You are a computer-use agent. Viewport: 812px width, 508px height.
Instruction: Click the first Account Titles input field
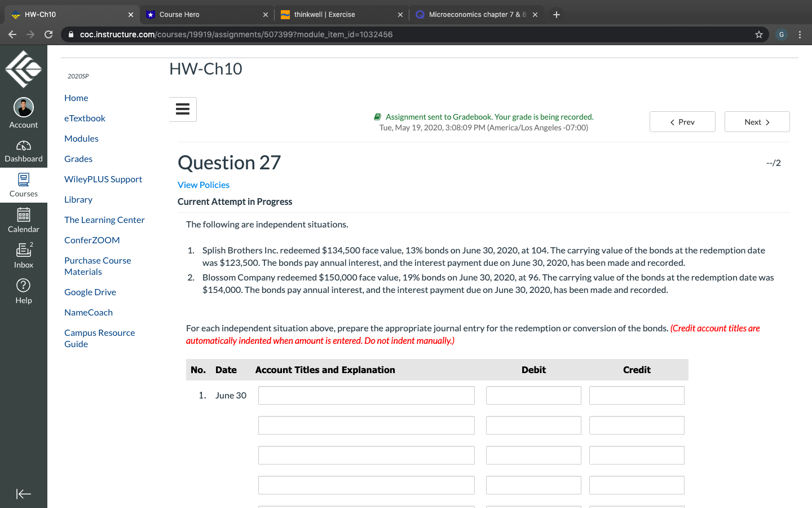pos(366,395)
